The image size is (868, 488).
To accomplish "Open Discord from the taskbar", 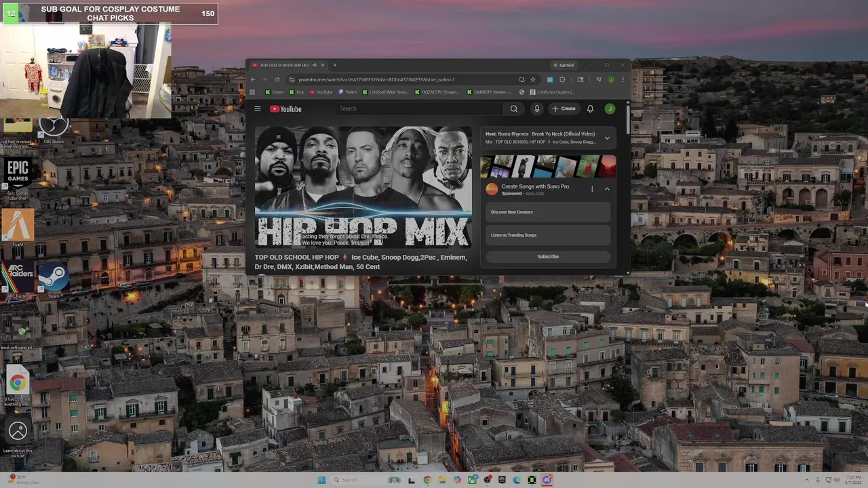I will click(x=547, y=480).
